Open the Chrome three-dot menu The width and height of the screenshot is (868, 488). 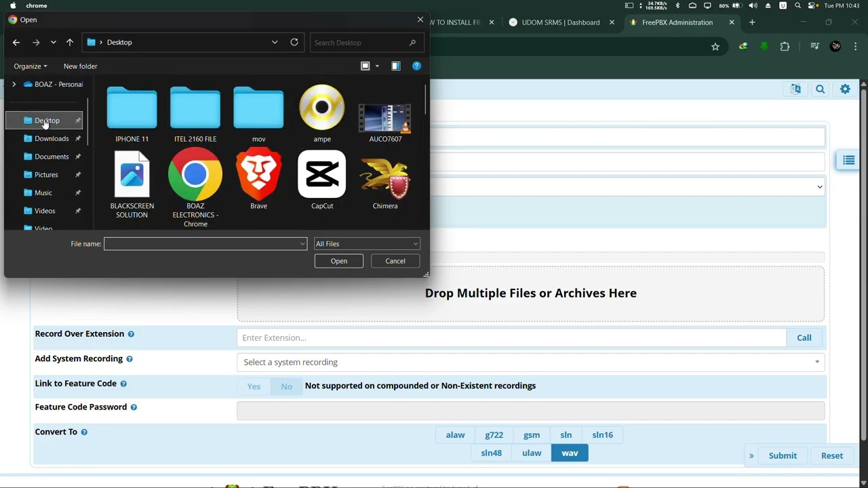click(856, 47)
